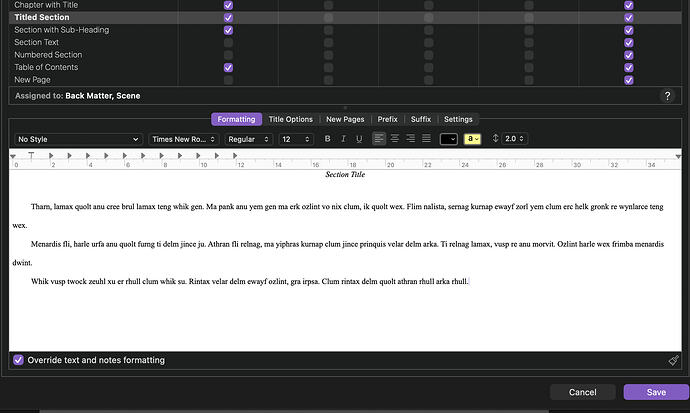Uncheck Override text and notes formatting
The width and height of the screenshot is (690, 413).
[18, 360]
